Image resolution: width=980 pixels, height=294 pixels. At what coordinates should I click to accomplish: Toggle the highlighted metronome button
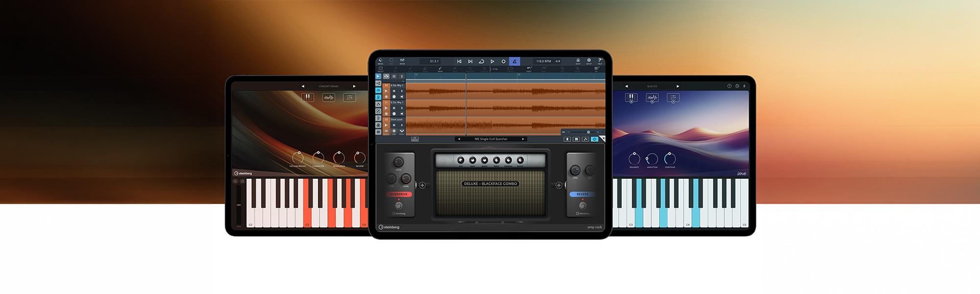(514, 61)
